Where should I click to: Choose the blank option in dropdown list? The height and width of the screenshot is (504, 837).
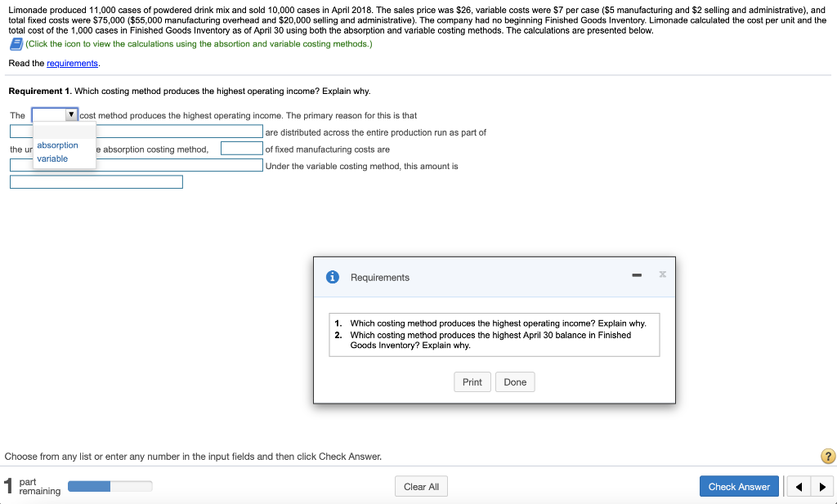point(65,131)
